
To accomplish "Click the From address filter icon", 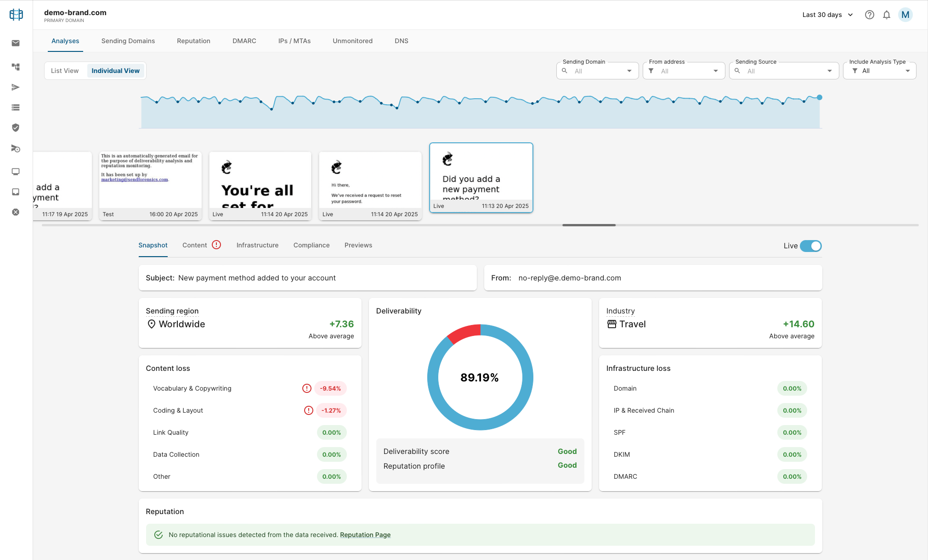I will tap(651, 71).
